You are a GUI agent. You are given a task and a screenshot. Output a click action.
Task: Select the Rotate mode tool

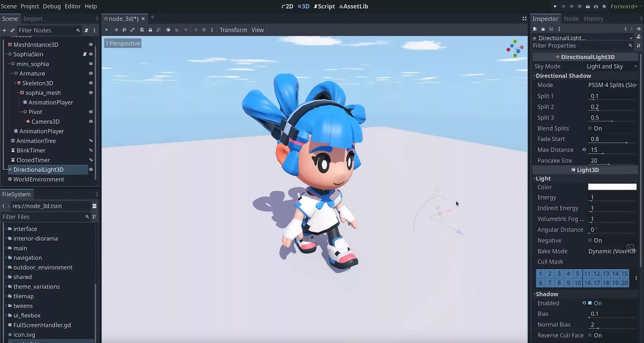pos(124,30)
